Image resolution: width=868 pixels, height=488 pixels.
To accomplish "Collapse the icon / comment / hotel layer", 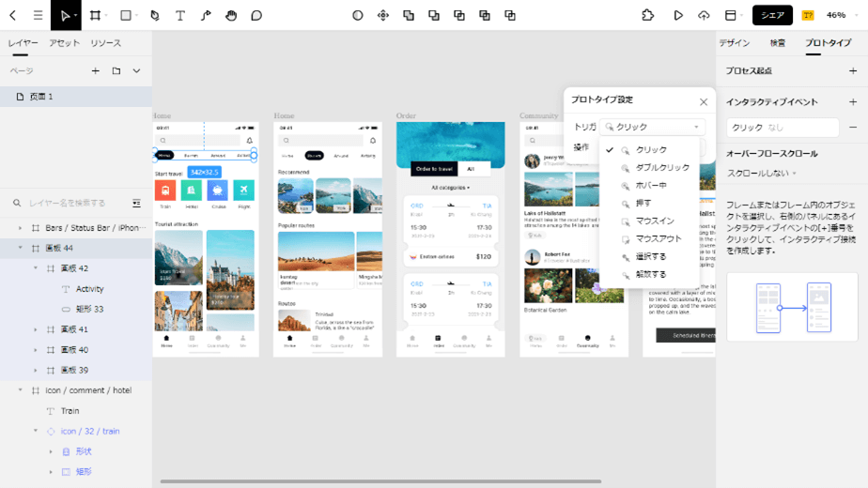I will coord(21,390).
